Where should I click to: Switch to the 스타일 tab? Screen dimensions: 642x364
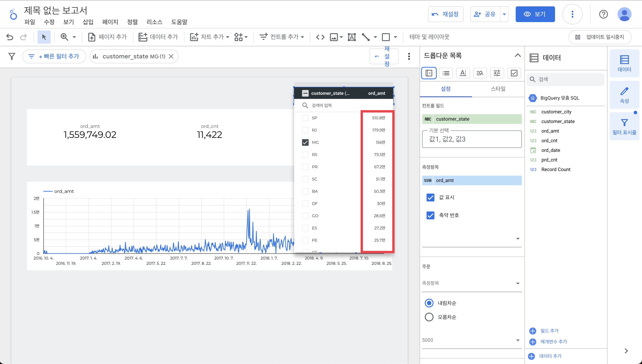point(498,89)
